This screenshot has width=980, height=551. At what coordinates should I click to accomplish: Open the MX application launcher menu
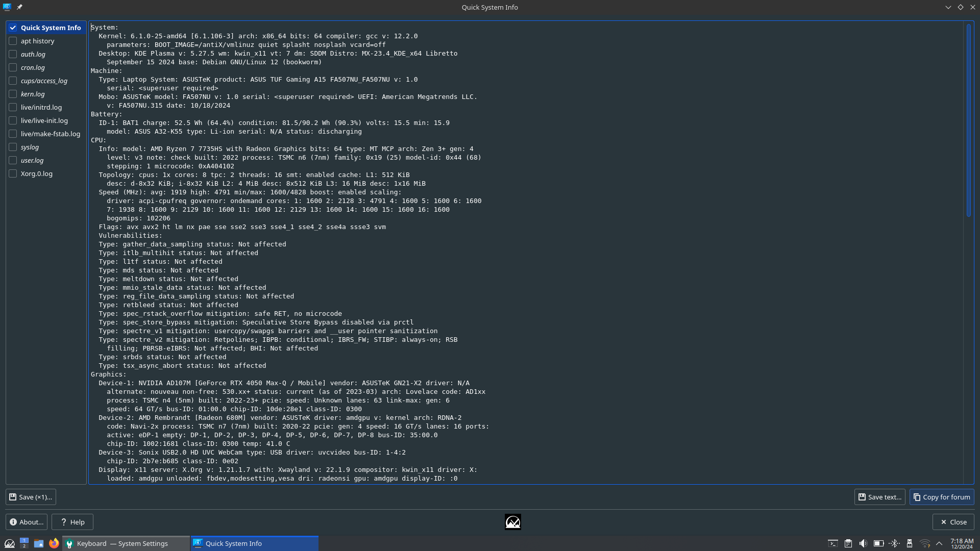pyautogui.click(x=9, y=543)
